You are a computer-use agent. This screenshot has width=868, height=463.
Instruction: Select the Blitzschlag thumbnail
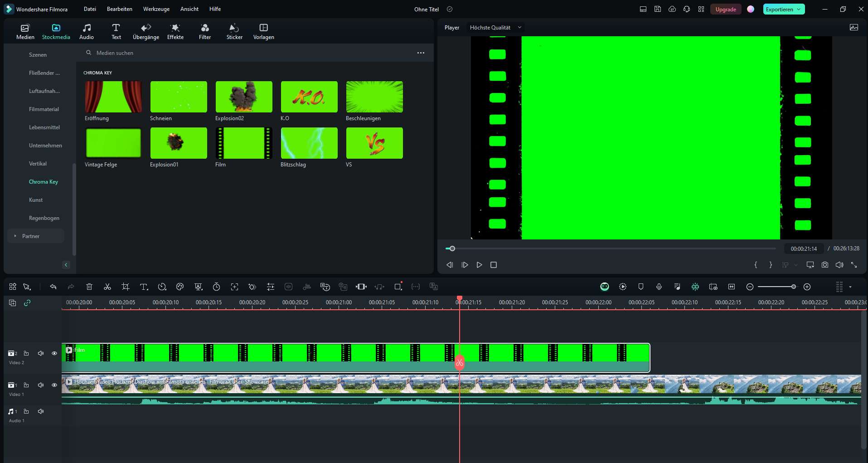click(x=309, y=143)
